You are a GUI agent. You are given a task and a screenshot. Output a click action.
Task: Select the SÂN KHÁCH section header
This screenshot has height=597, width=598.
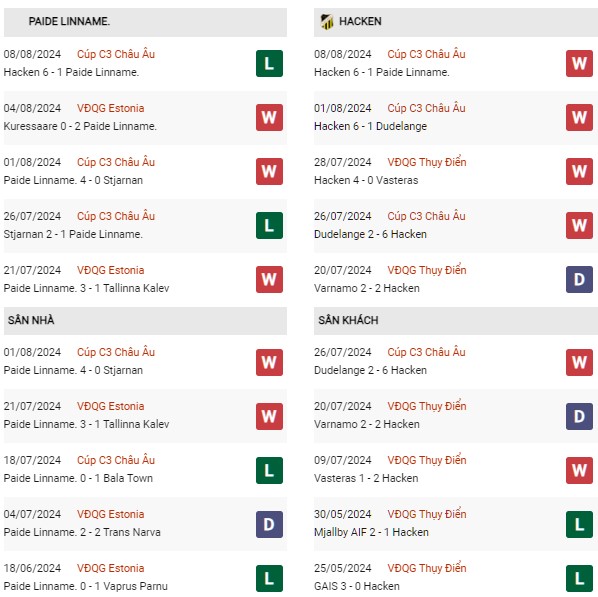(456, 321)
